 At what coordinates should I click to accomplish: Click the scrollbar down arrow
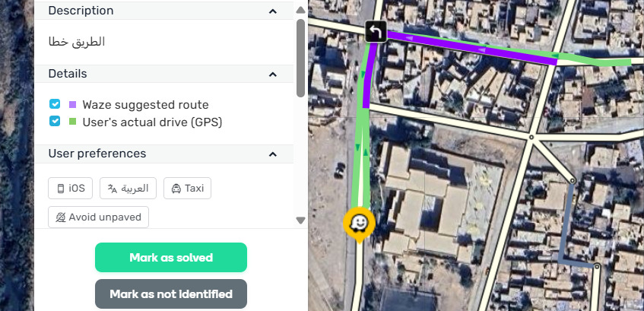pos(300,221)
